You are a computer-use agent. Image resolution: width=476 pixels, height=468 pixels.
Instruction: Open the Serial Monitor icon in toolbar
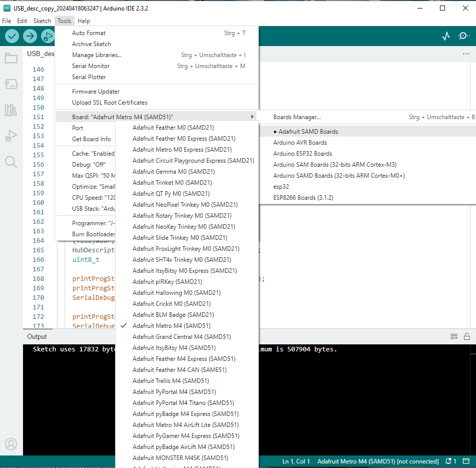pyautogui.click(x=463, y=36)
